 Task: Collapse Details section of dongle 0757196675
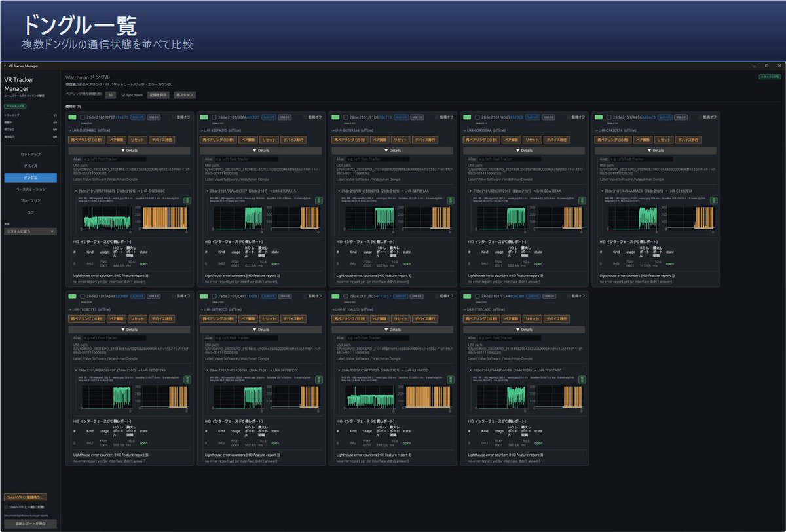click(x=128, y=150)
